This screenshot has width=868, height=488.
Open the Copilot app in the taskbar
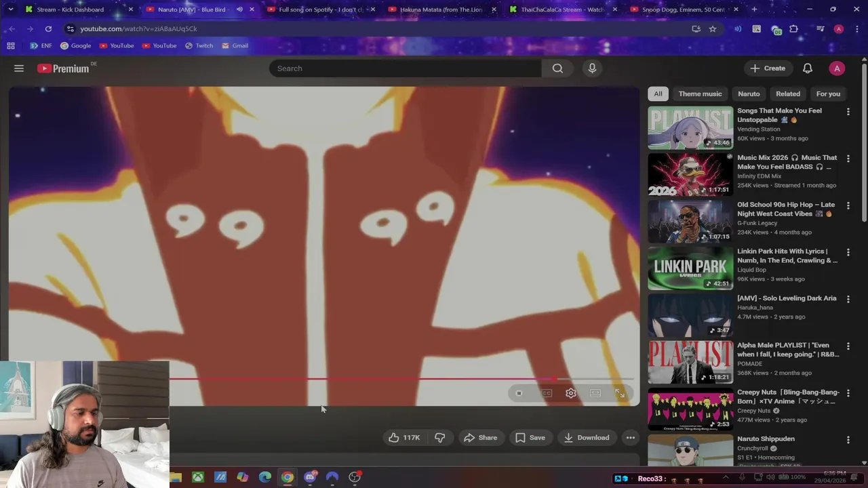(242, 477)
